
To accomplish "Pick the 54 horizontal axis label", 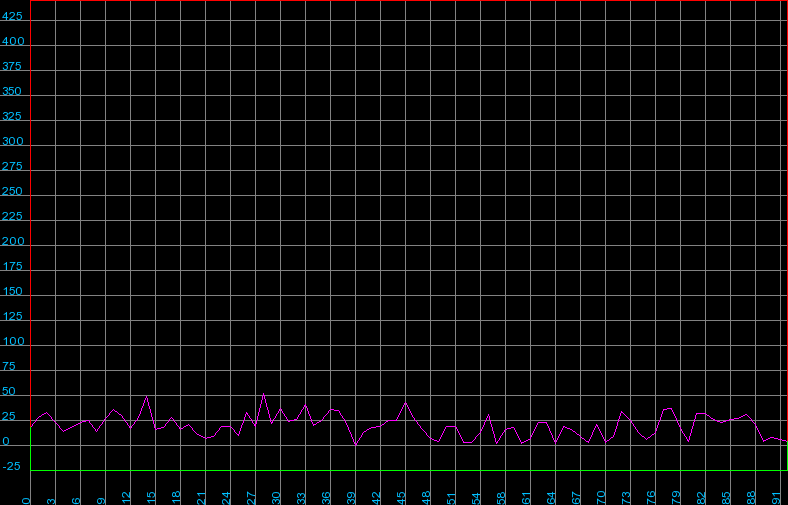I will [x=477, y=498].
